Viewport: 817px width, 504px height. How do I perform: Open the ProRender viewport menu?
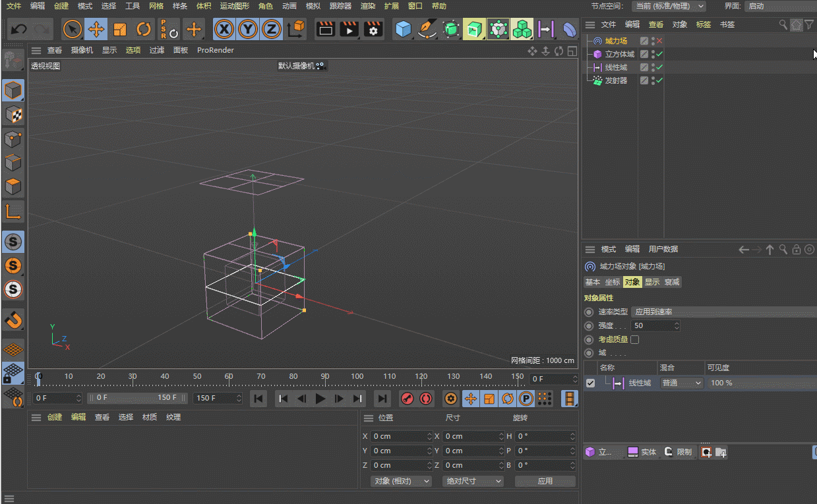(216, 50)
